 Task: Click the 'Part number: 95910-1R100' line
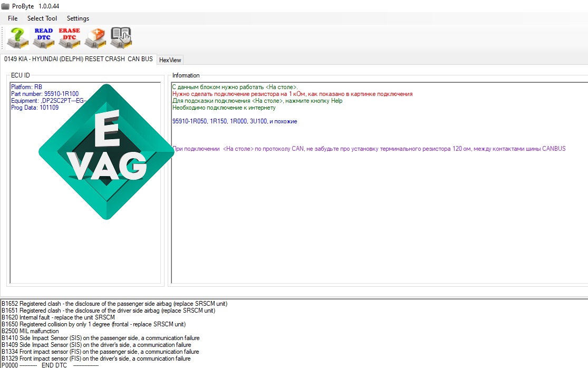[x=45, y=94]
